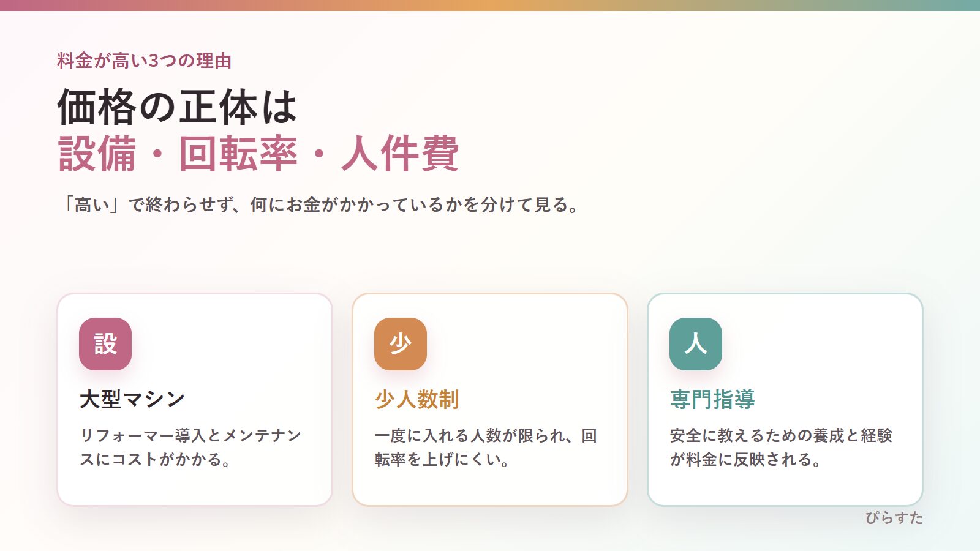Screen dimensions: 980x551
Task: Click the 安全に教えるための養成 description text
Action: [x=781, y=447]
